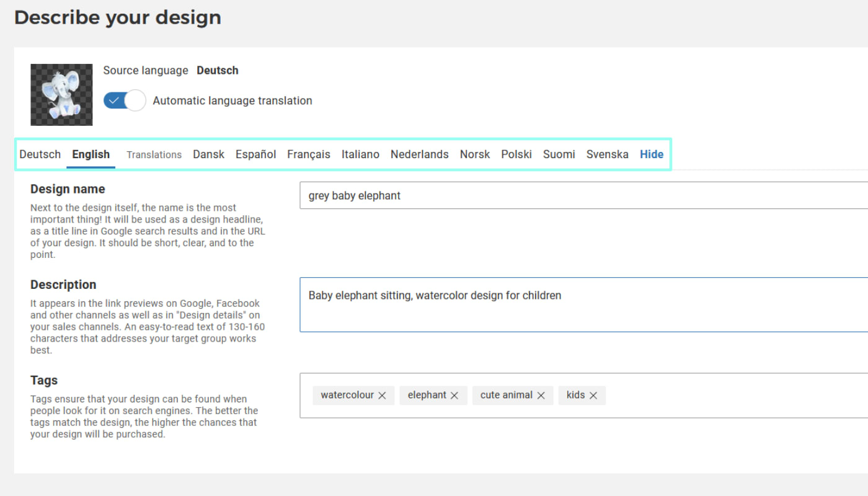
Task: Toggle Automatic language translation switch
Action: click(125, 100)
